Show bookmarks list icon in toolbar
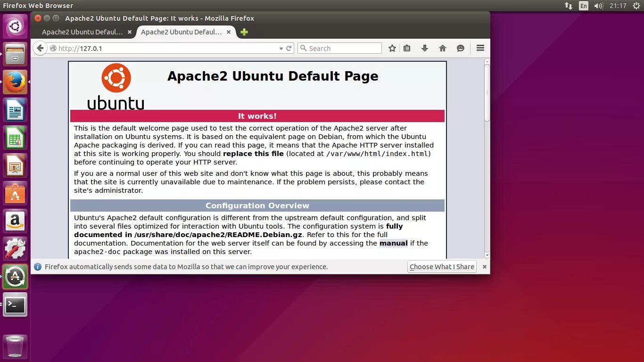This screenshot has width=644, height=362. point(407,48)
